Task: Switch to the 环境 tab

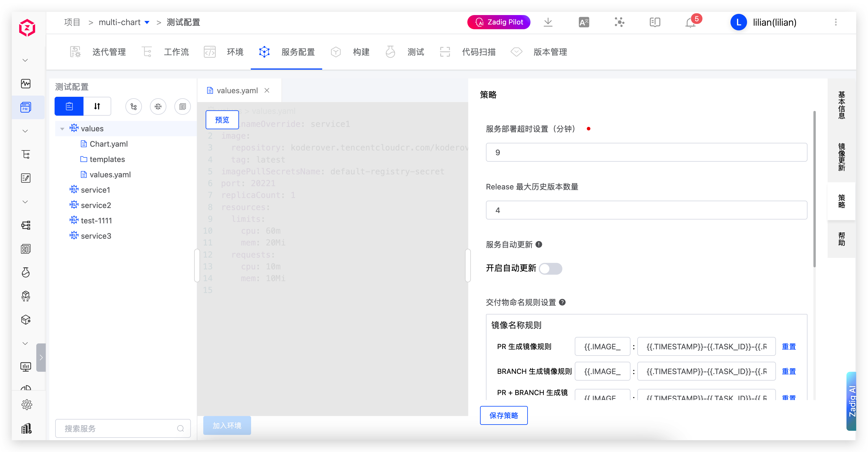Action: (235, 52)
